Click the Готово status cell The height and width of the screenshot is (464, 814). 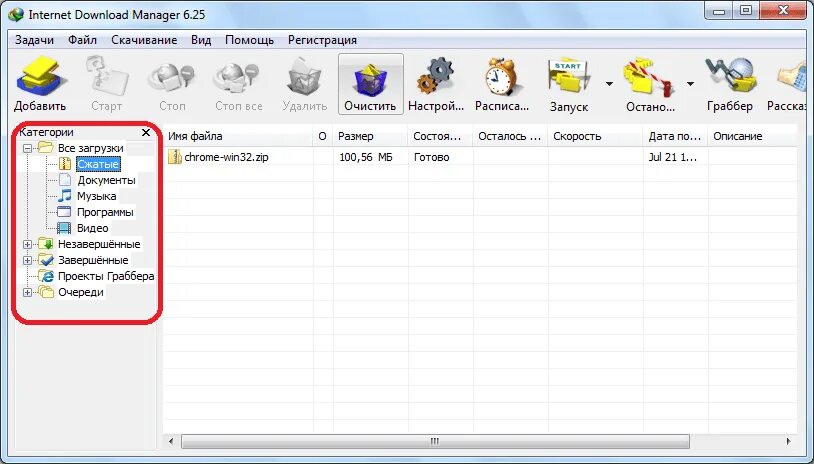pos(431,157)
